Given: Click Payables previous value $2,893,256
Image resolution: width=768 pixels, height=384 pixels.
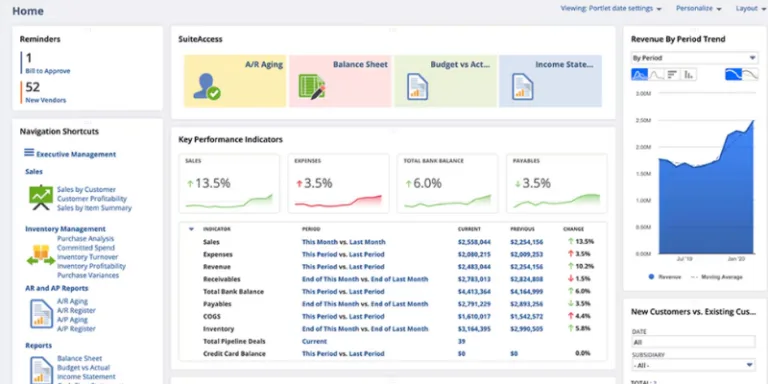Looking at the screenshot, I should pyautogui.click(x=527, y=304).
